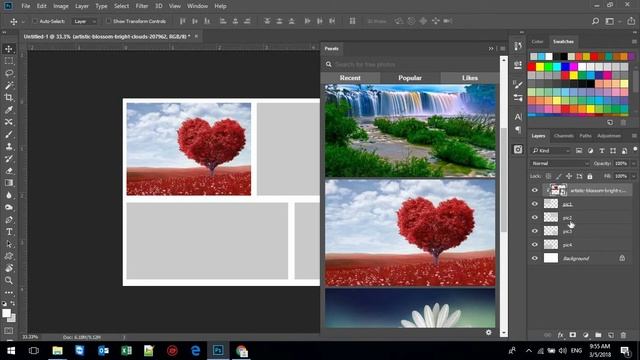Open the Auto-Select Layer dropdown
This screenshot has height=360, width=640.
pyautogui.click(x=84, y=21)
